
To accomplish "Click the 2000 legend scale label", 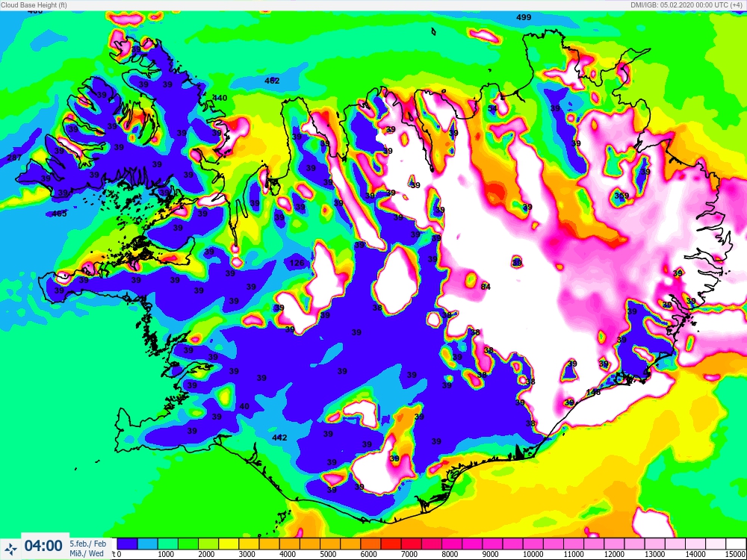I will (205, 554).
